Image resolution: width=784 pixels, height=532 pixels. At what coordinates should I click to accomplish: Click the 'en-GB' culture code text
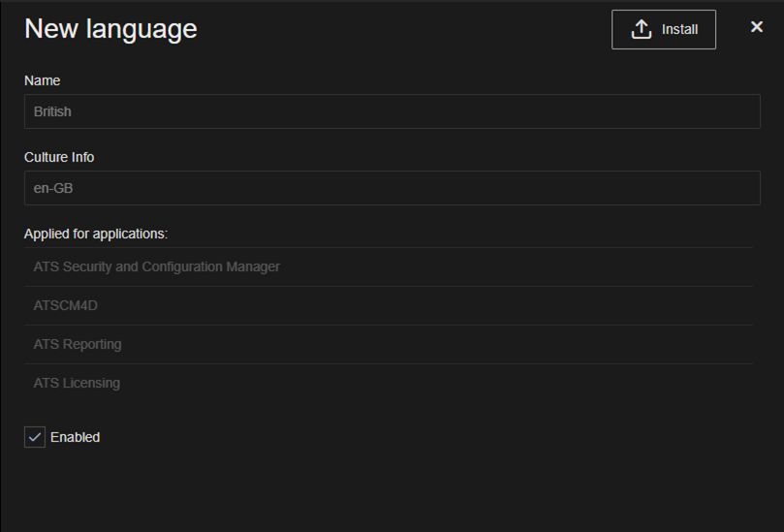[53, 188]
